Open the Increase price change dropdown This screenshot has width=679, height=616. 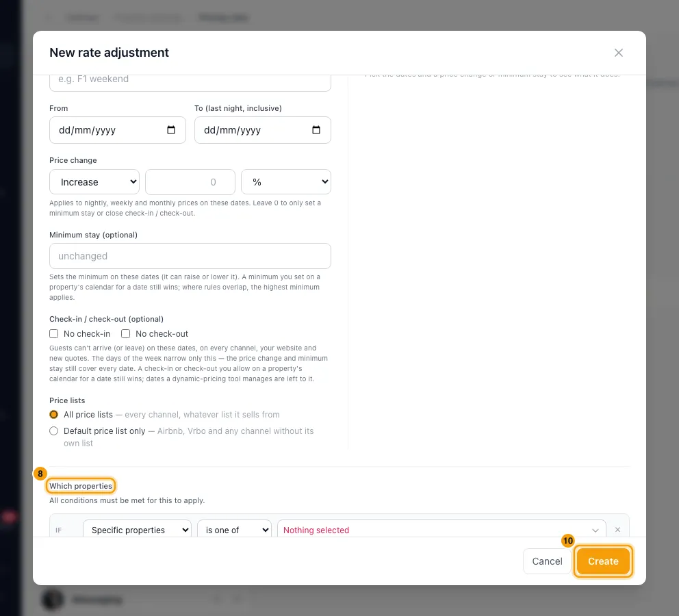coord(94,182)
